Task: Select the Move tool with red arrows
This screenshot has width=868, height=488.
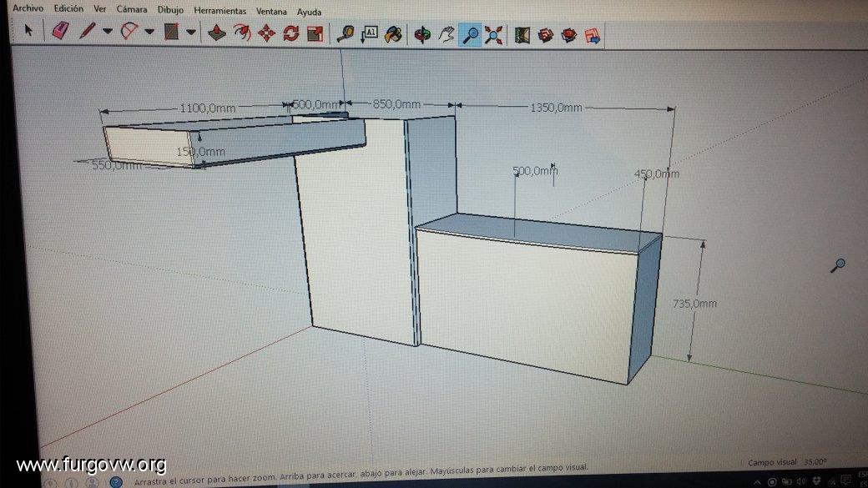Action: (267, 33)
